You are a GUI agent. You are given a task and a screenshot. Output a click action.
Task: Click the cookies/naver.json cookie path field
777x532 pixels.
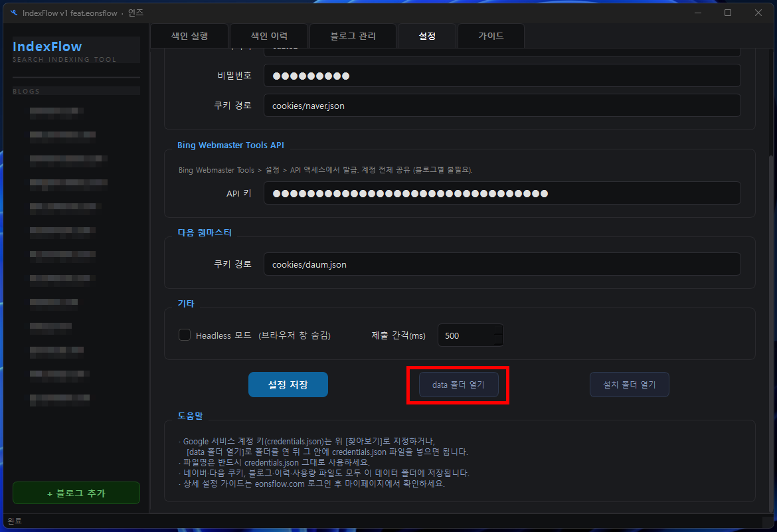[x=502, y=106]
